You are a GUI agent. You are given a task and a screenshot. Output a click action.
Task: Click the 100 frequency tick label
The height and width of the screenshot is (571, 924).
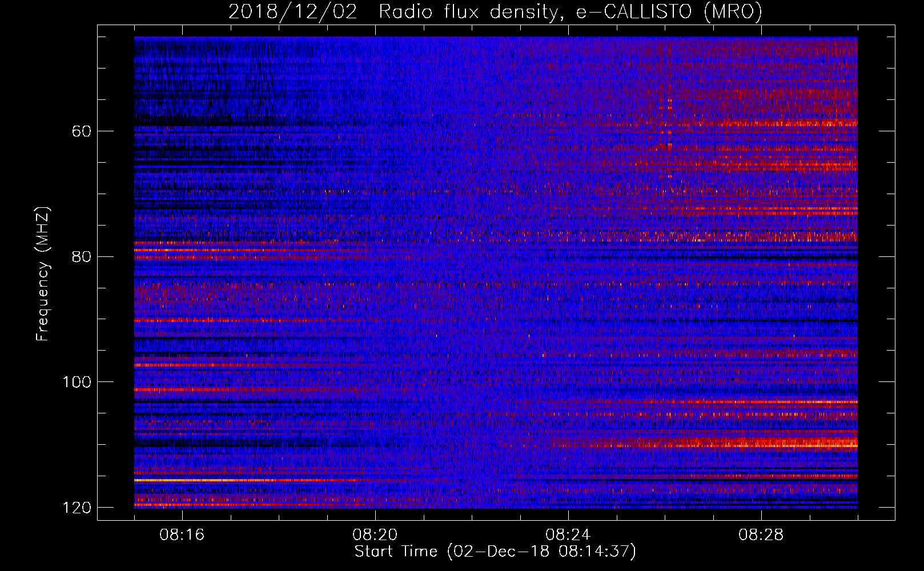pyautogui.click(x=77, y=382)
